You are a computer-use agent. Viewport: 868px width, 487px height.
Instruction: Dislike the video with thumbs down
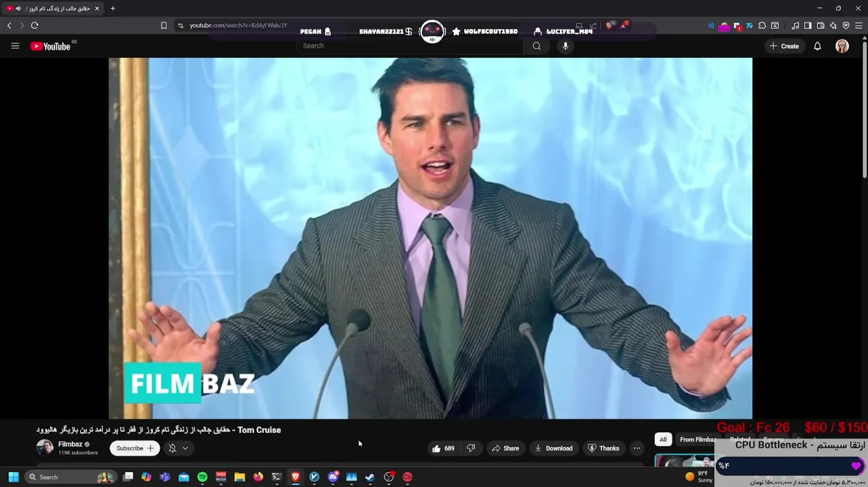472,448
